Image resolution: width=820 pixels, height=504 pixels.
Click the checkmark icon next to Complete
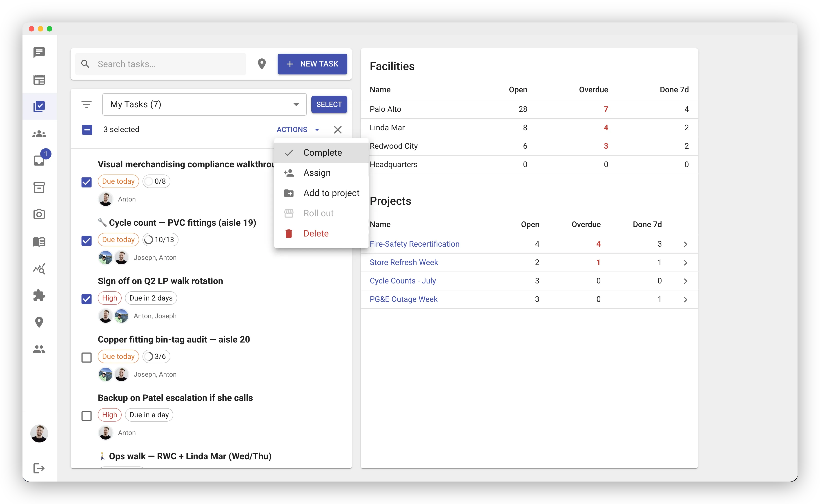click(x=289, y=153)
